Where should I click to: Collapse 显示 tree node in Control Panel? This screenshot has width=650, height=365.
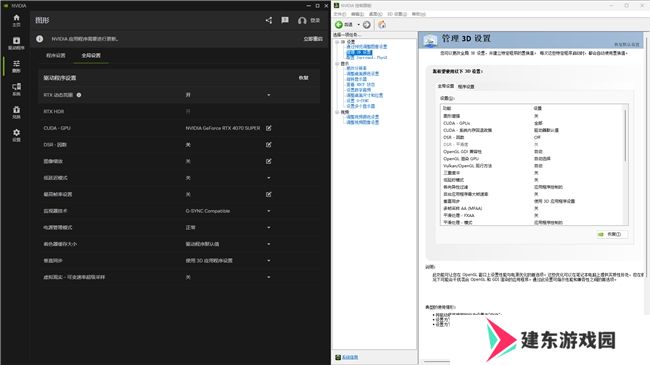pos(337,63)
